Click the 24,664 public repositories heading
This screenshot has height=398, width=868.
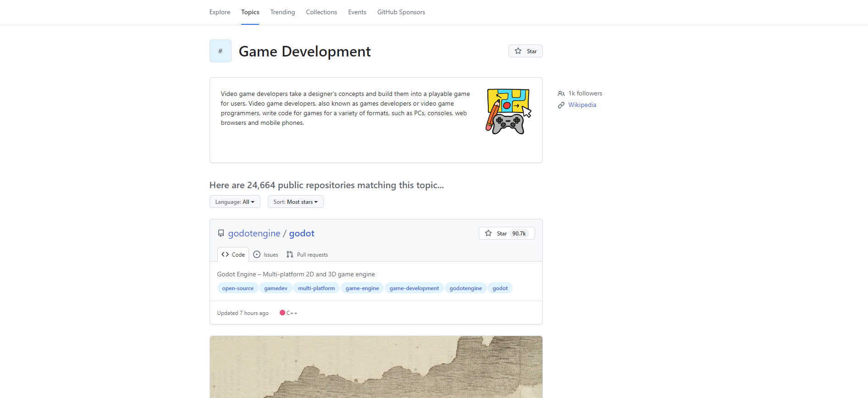(x=326, y=185)
